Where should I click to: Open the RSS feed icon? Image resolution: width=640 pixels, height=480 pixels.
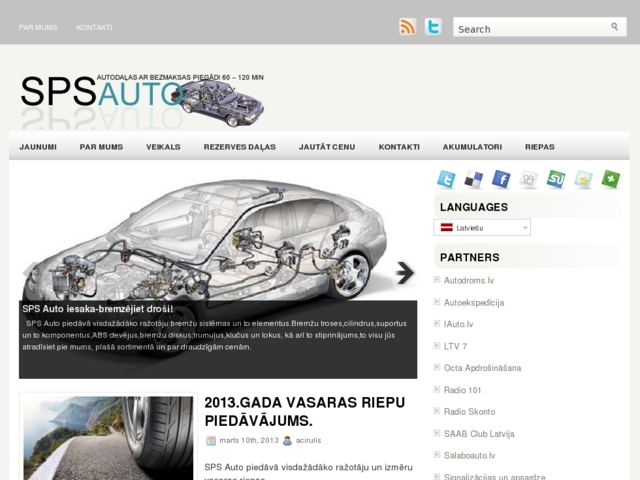407,27
